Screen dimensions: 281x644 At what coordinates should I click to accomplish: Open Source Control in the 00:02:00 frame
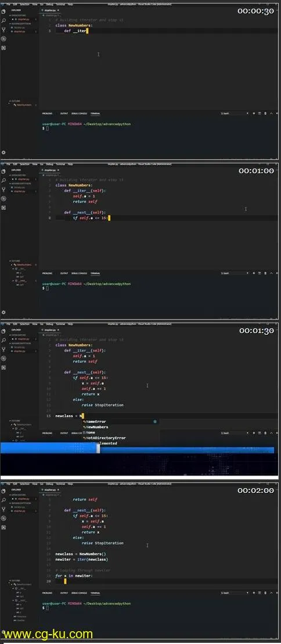click(x=3, y=509)
